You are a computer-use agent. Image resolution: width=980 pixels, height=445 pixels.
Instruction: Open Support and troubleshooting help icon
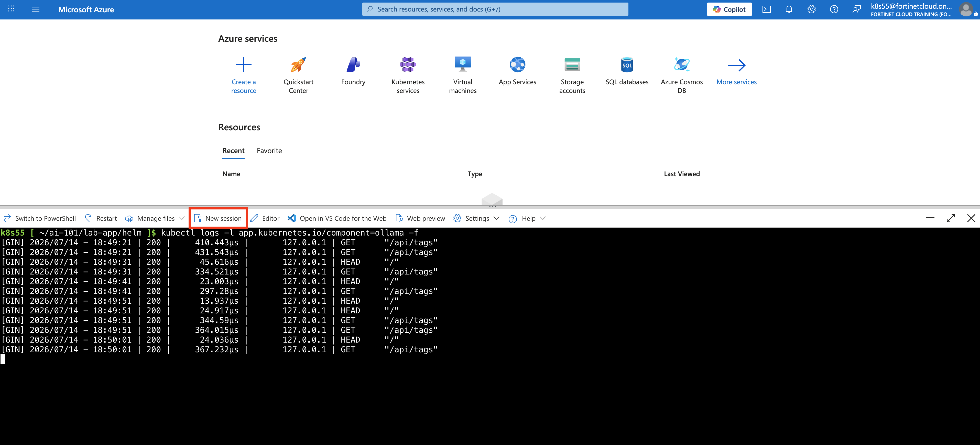[x=834, y=9]
